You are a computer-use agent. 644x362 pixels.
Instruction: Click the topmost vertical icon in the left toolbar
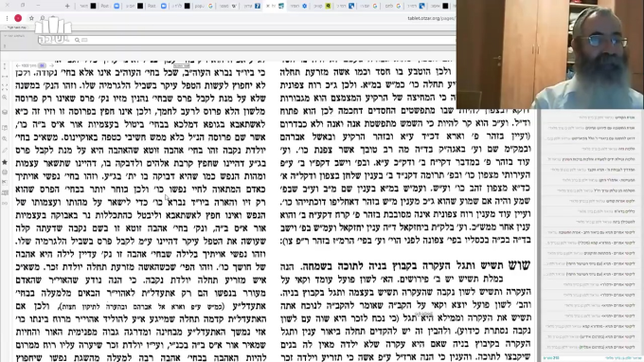click(5, 66)
